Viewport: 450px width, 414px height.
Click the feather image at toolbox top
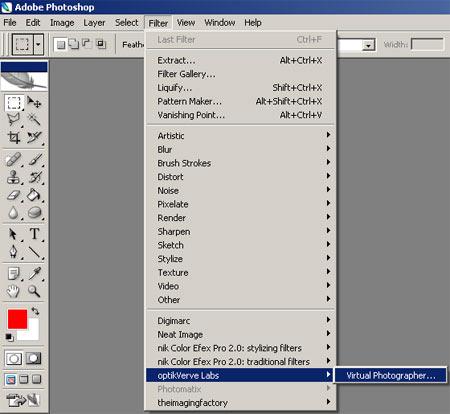point(24,81)
